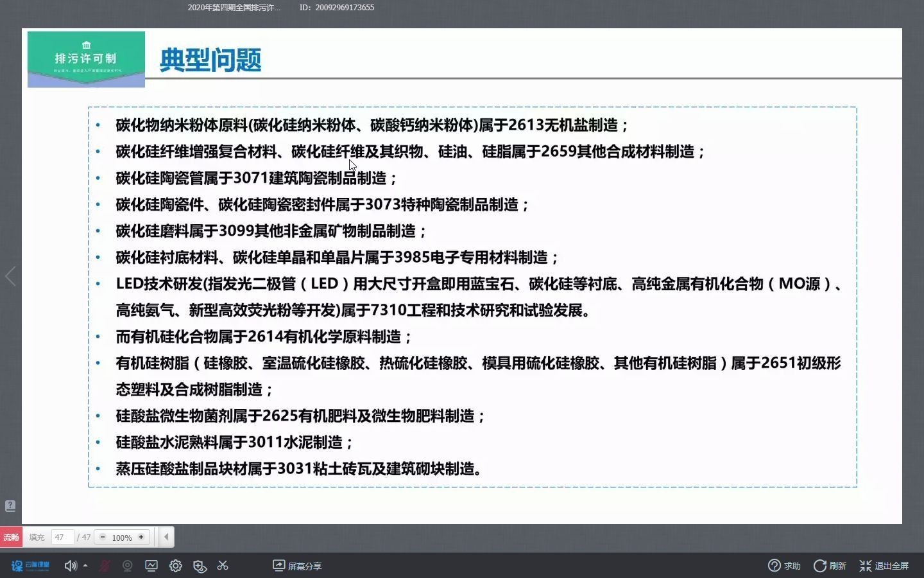Image resolution: width=924 pixels, height=578 pixels.
Task: Click the line about 3099其他非金属矿物制品制造
Action: [x=271, y=231]
